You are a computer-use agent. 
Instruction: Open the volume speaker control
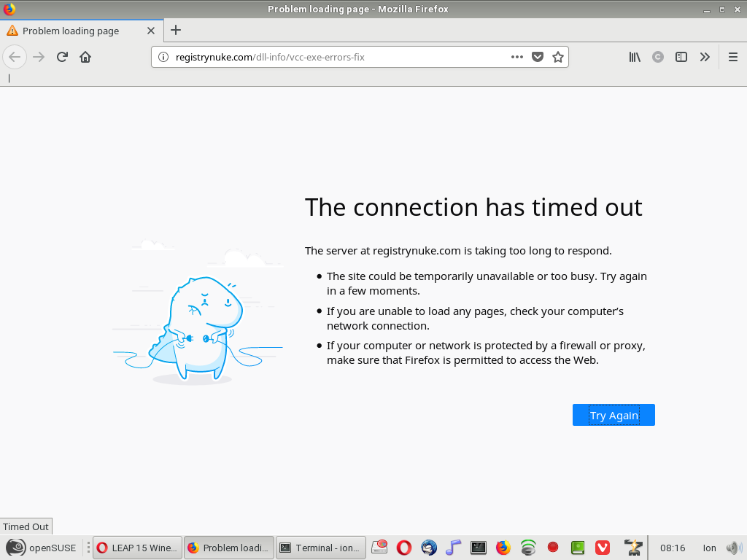(x=734, y=548)
